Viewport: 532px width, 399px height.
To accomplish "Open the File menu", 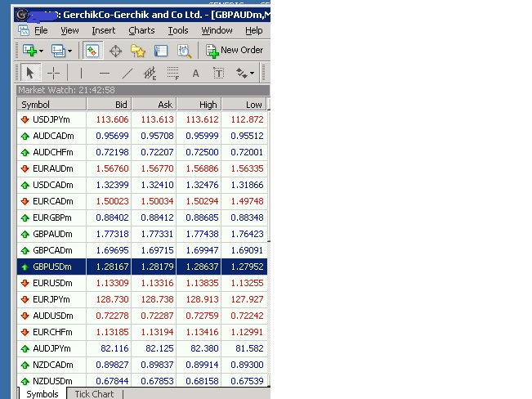I will click(x=41, y=30).
